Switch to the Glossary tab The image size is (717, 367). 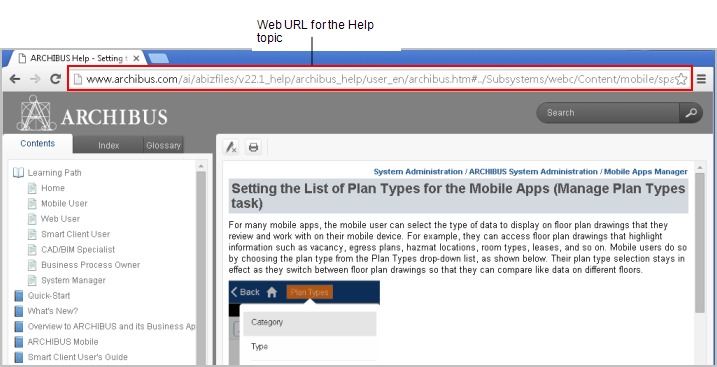coord(163,145)
